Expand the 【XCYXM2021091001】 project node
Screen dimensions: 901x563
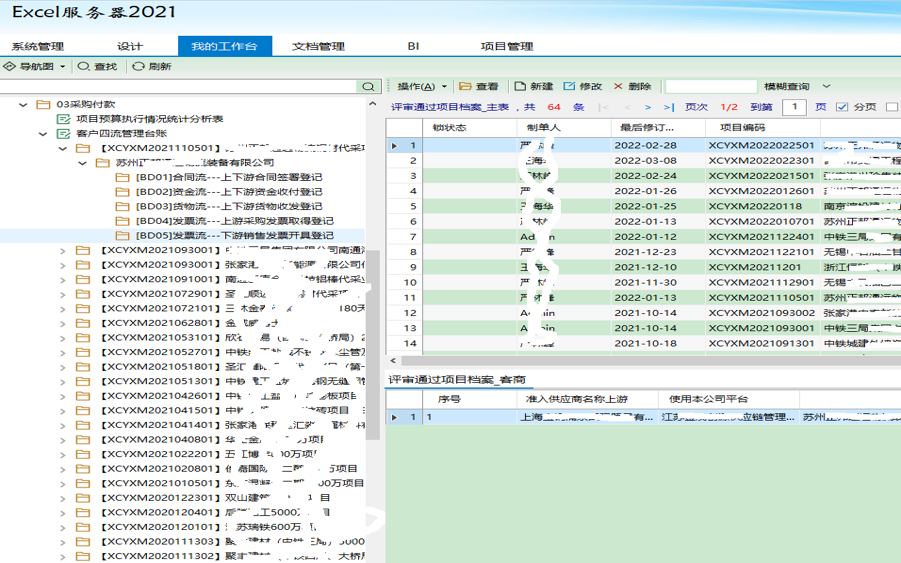tap(63, 280)
